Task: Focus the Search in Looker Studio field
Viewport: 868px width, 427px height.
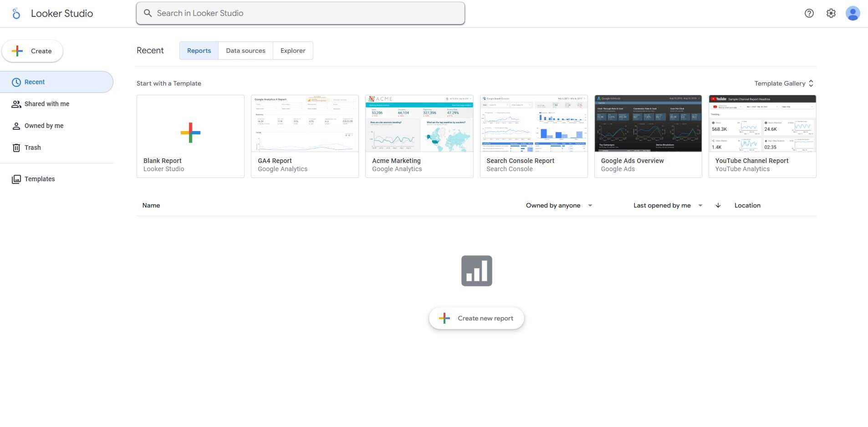Action: (301, 13)
